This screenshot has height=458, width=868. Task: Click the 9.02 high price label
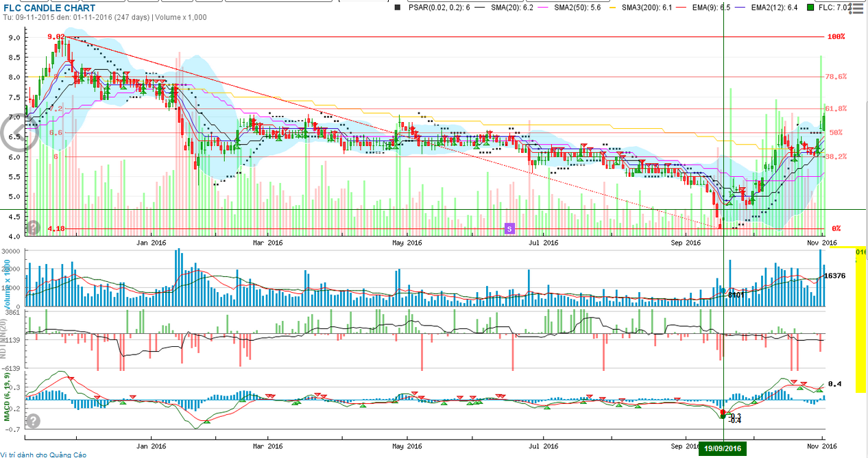point(56,37)
